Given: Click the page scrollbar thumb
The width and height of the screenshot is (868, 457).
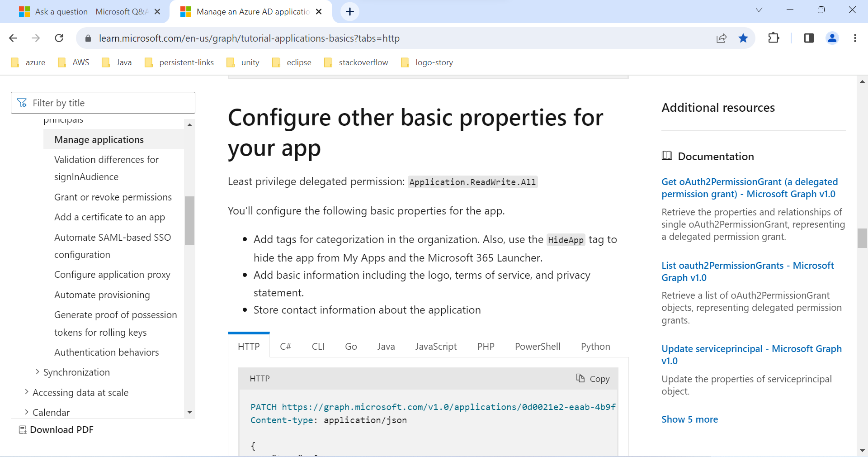Looking at the screenshot, I should click(862, 238).
